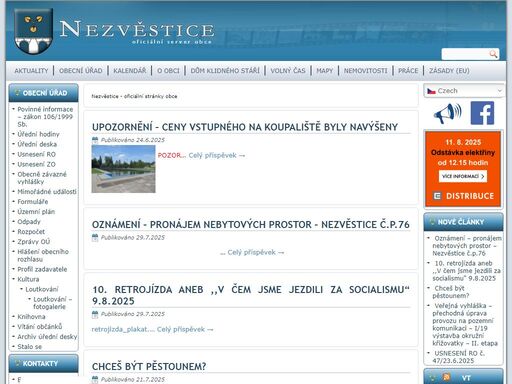Open the Czech language dropdown
This screenshot has height=384, width=512.
coord(463,91)
